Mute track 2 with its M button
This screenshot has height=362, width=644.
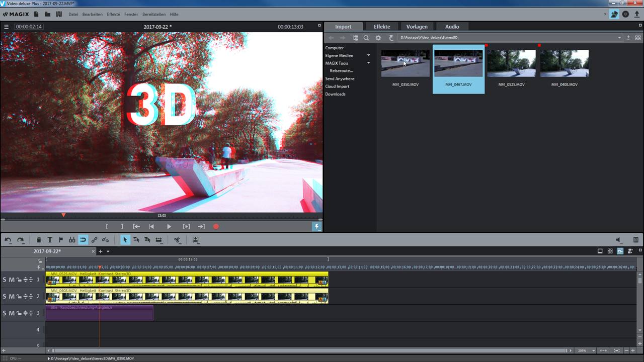(x=12, y=296)
